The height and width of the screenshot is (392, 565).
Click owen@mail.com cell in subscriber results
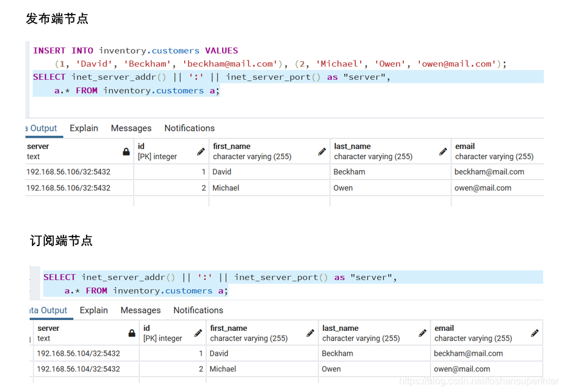pyautogui.click(x=486, y=369)
